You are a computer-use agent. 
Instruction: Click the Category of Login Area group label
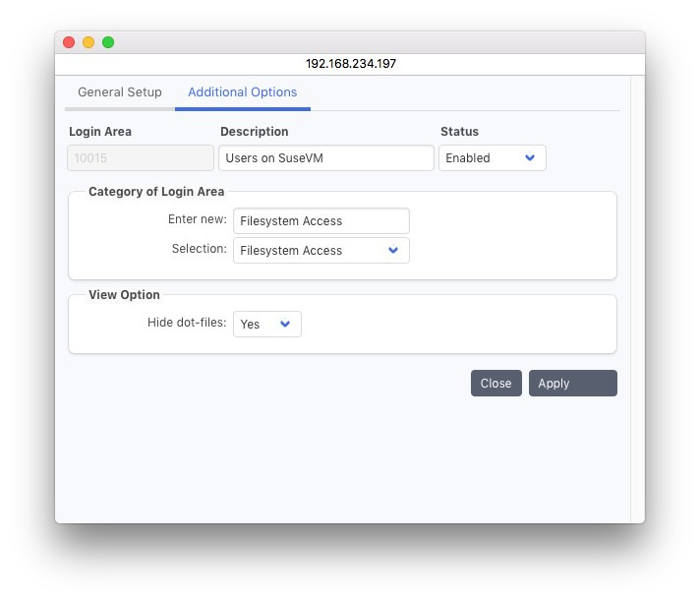click(x=156, y=192)
